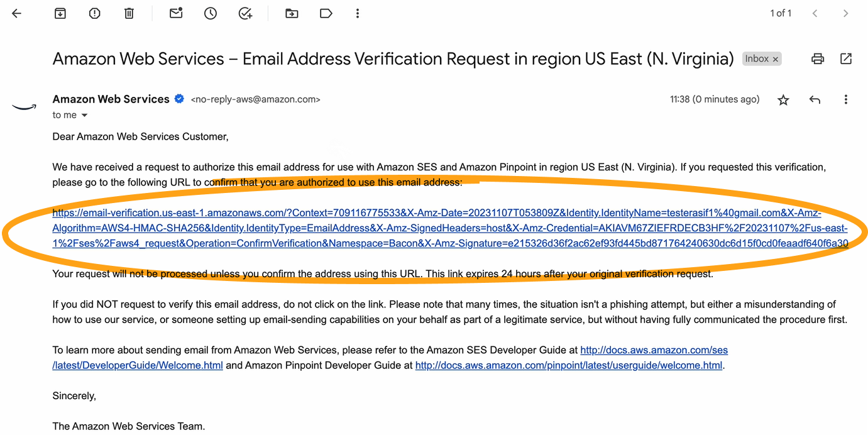Open the Pinpoint user guide link

pyautogui.click(x=569, y=365)
